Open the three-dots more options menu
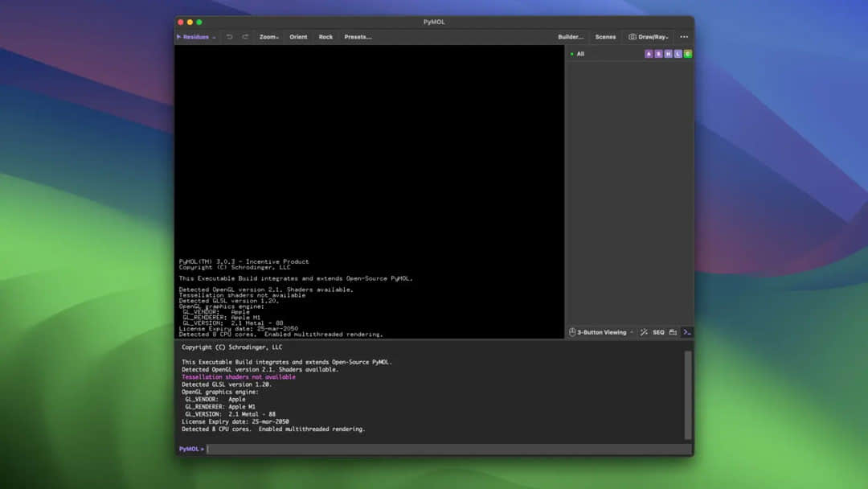 click(684, 37)
